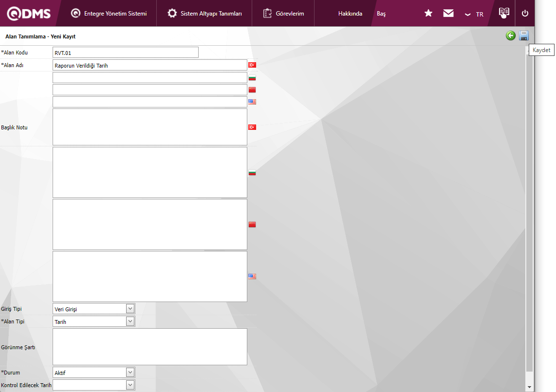Open Sistem Altyapı Tanımları menu
This screenshot has width=556, height=392.
[204, 14]
